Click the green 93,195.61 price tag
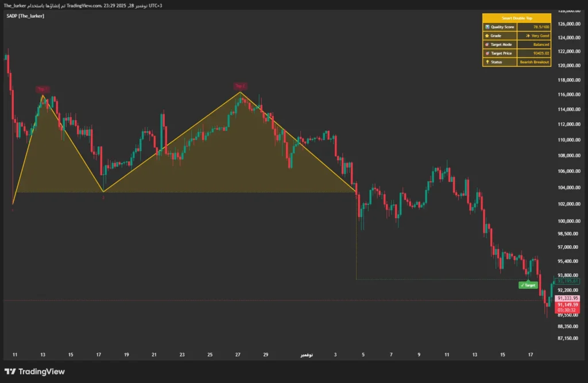This screenshot has width=588, height=383. pyautogui.click(x=568, y=281)
